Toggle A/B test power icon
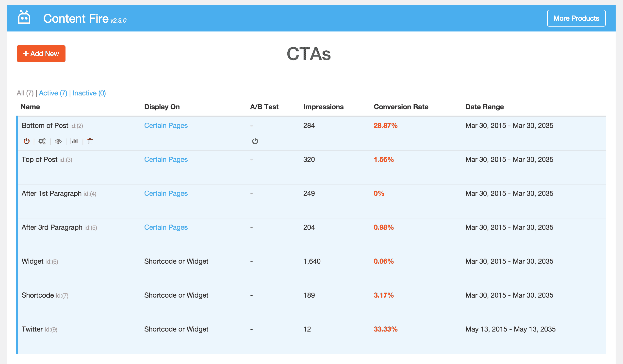 tap(255, 141)
